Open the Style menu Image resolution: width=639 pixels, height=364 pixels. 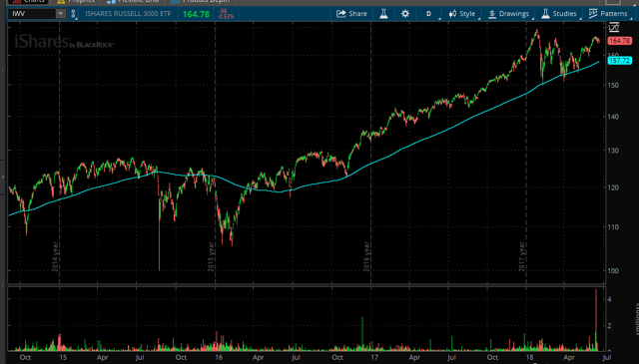(462, 14)
